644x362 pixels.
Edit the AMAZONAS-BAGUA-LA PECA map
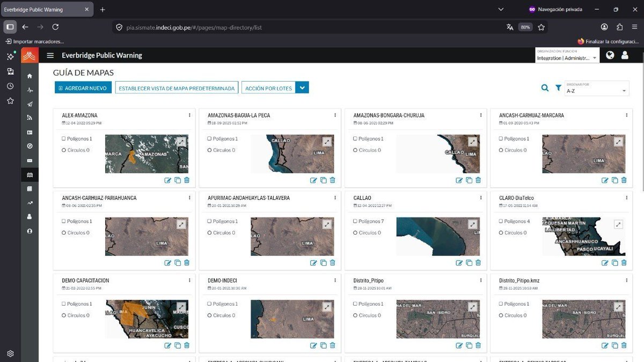[313, 180]
